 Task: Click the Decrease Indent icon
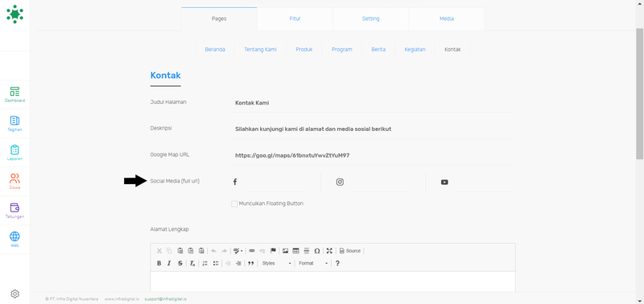pos(228,263)
